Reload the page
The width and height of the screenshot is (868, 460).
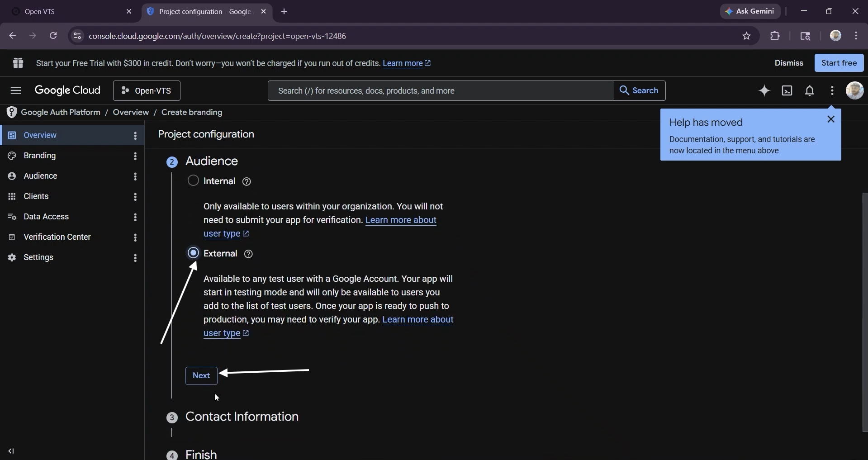tap(53, 36)
